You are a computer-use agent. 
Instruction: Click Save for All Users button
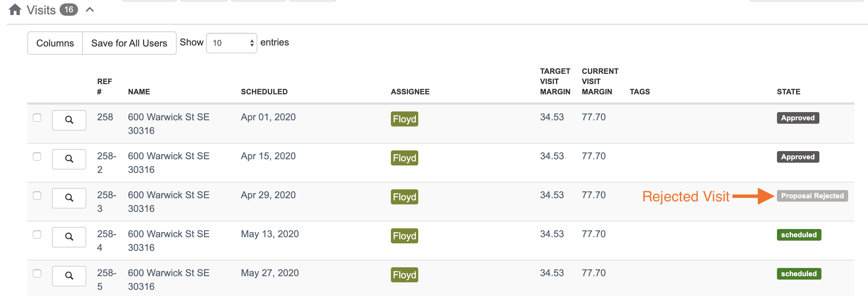coord(129,43)
